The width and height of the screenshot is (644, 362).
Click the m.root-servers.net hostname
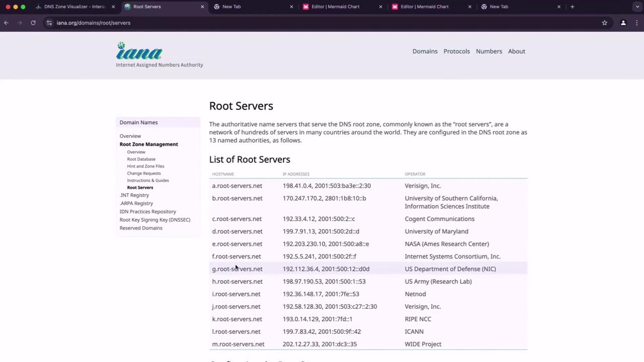(238, 344)
